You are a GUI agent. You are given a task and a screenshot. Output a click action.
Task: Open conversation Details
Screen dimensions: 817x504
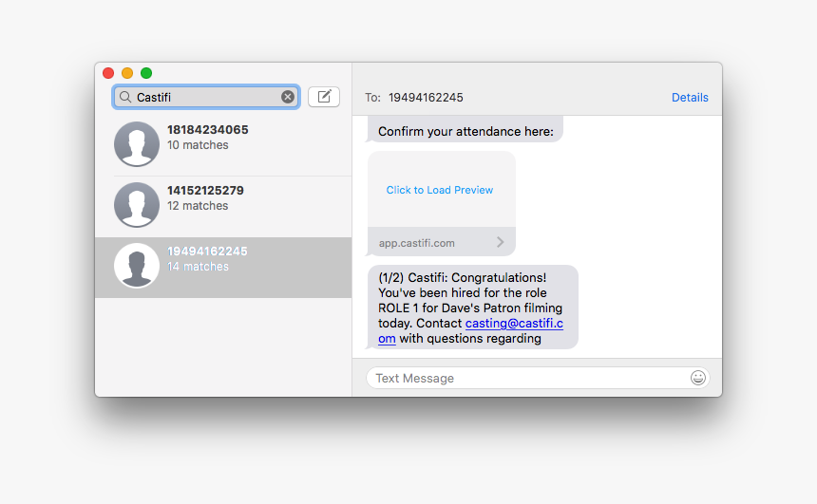click(690, 98)
